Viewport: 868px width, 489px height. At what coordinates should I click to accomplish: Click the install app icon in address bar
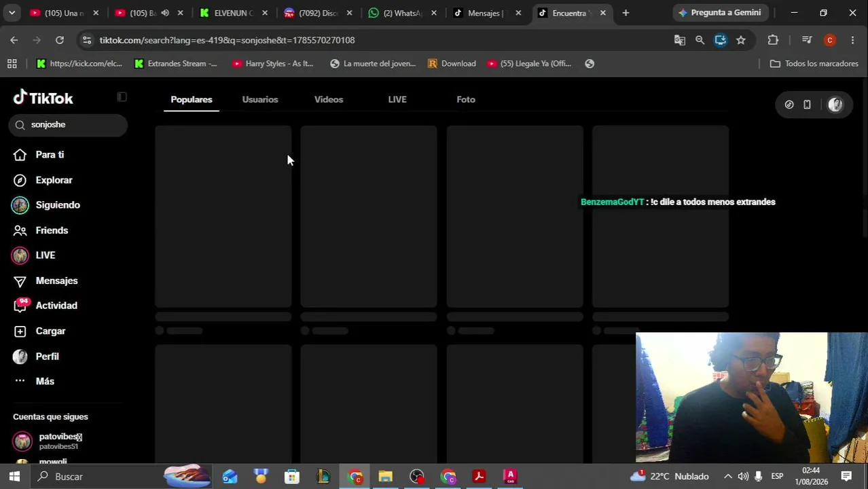point(720,40)
